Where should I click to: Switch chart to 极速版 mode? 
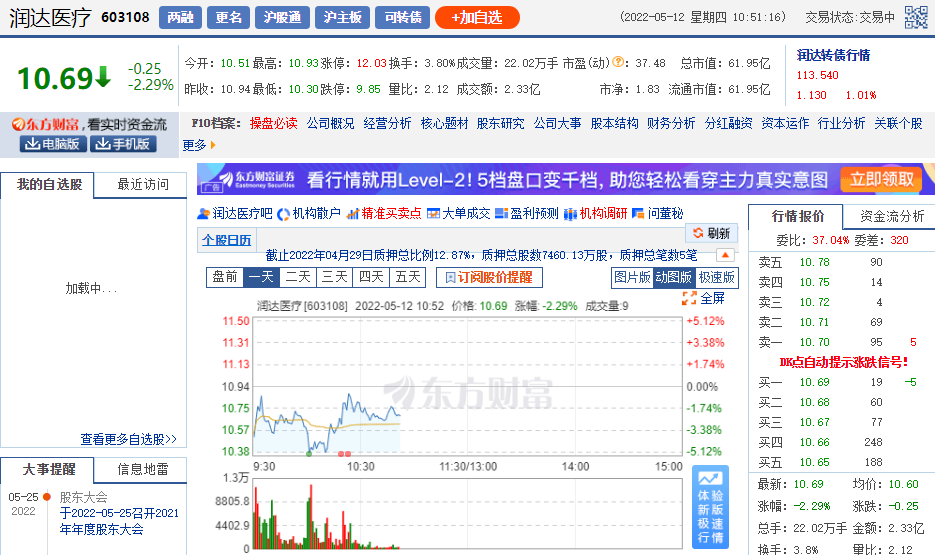click(x=716, y=277)
